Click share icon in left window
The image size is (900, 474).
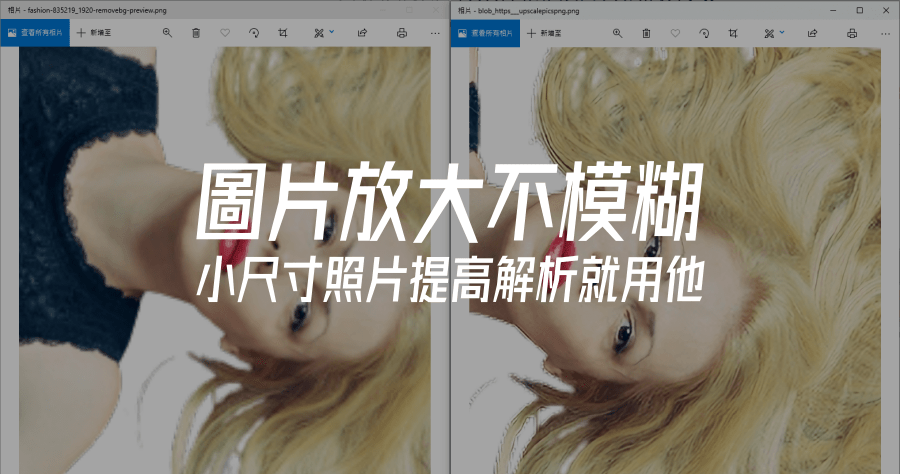[362, 33]
